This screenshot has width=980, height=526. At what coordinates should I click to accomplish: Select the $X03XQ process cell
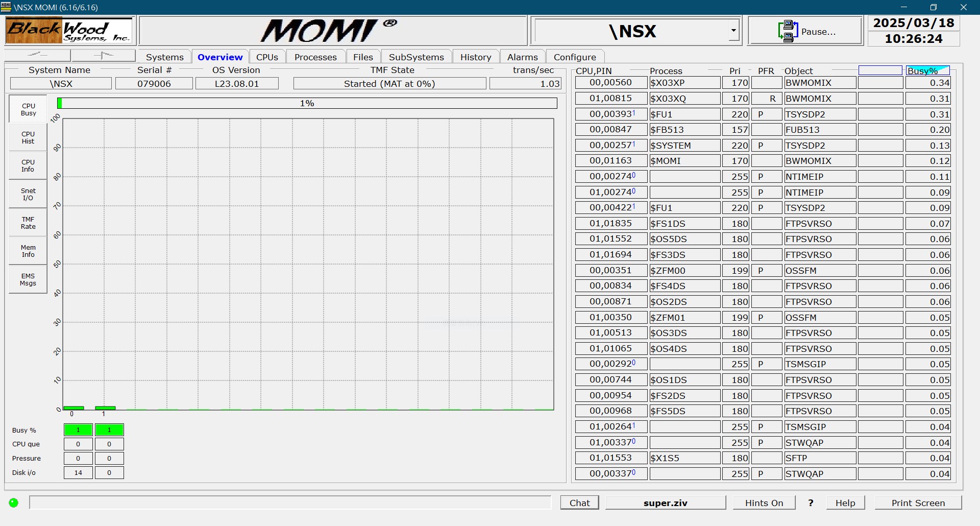pos(684,99)
